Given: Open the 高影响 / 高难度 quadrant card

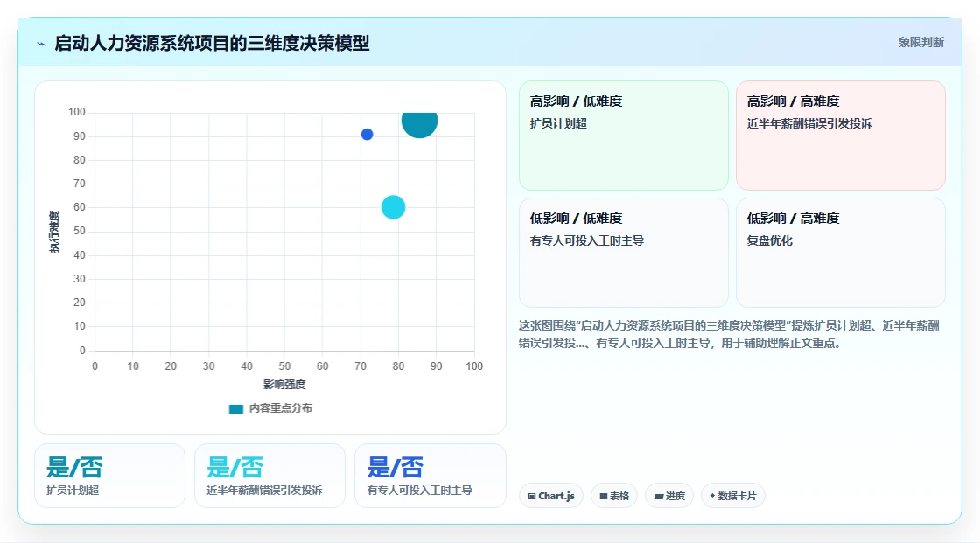Looking at the screenshot, I should pos(841,136).
